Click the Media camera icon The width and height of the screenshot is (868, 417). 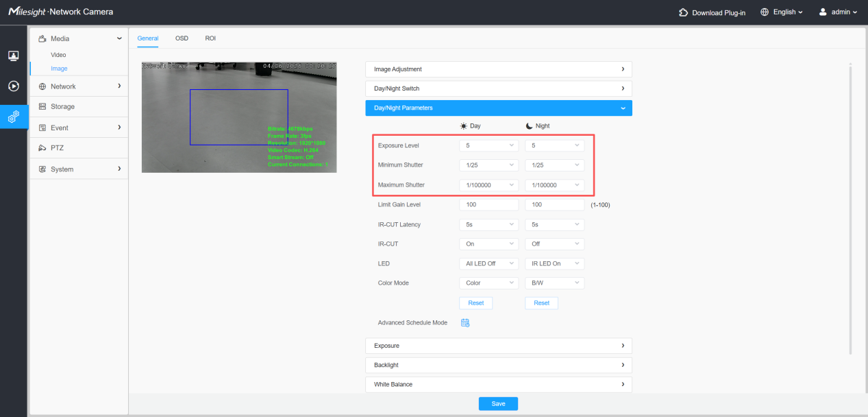[x=42, y=39]
